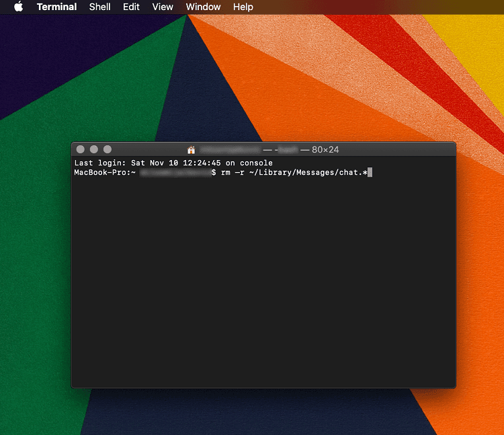Open the Edit menu
Viewport: 504px width, 435px height.
[131, 7]
